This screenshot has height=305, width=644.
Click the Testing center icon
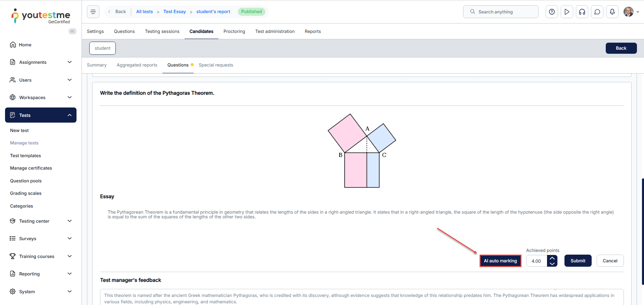[13, 221]
